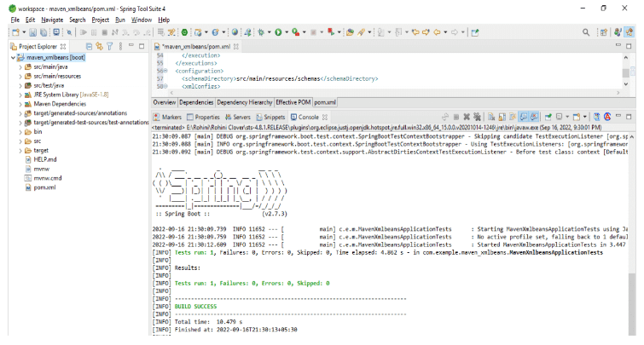This screenshot has width=644, height=345.
Task: Click the Save toolbar icon
Action: point(33,32)
